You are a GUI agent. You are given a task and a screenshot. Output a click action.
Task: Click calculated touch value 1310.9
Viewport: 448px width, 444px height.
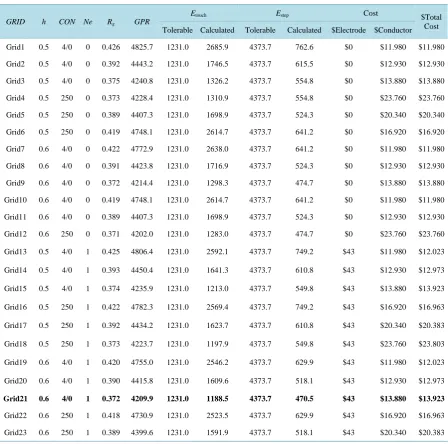coord(217,98)
